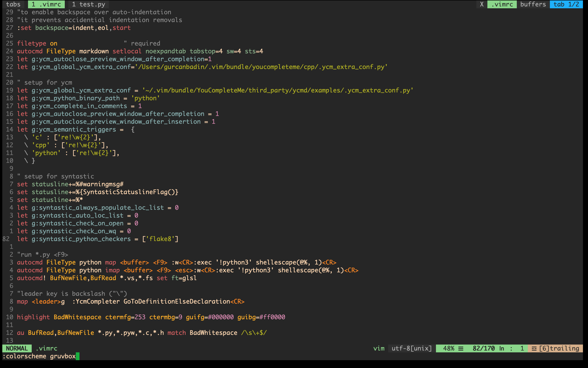Click the 'leader key is backslash' comment
588x368 pixels.
tap(72, 293)
